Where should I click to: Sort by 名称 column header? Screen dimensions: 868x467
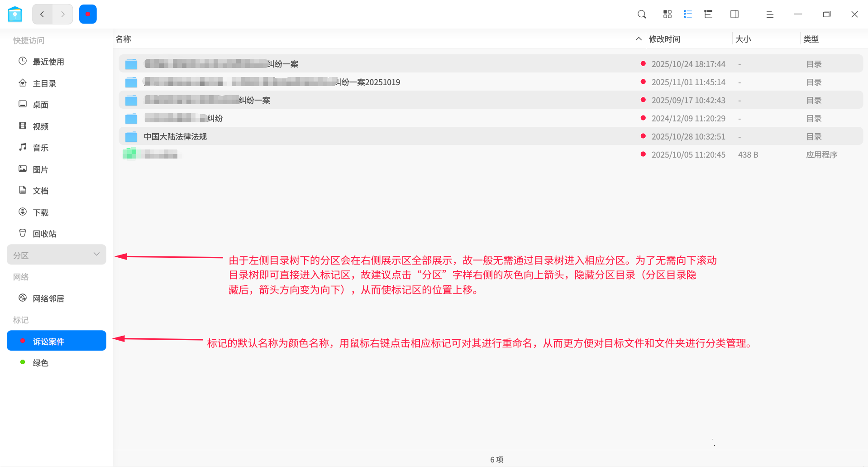pos(123,39)
